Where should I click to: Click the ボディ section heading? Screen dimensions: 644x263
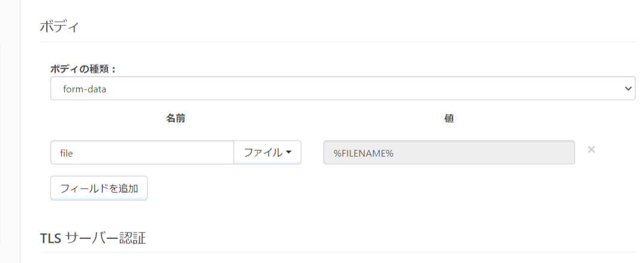59,27
